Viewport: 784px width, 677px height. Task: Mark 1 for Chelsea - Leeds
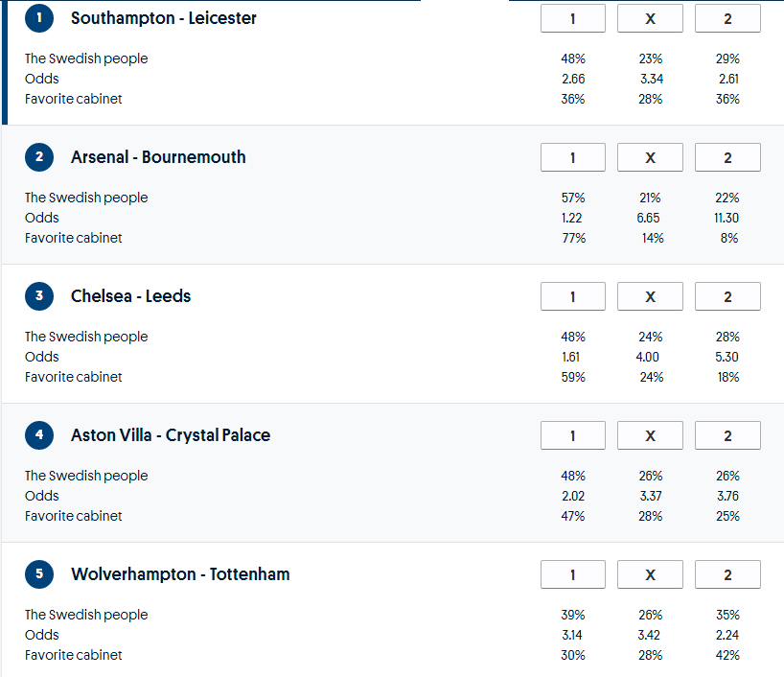coord(573,296)
